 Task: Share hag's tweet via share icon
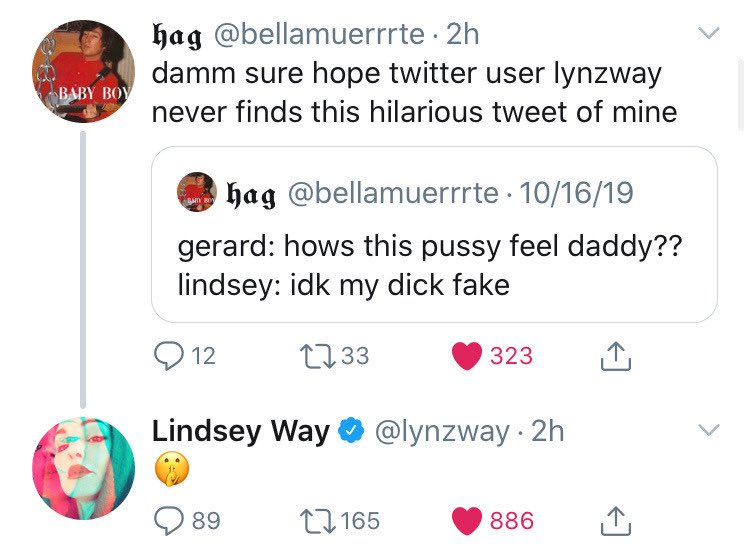point(617,355)
